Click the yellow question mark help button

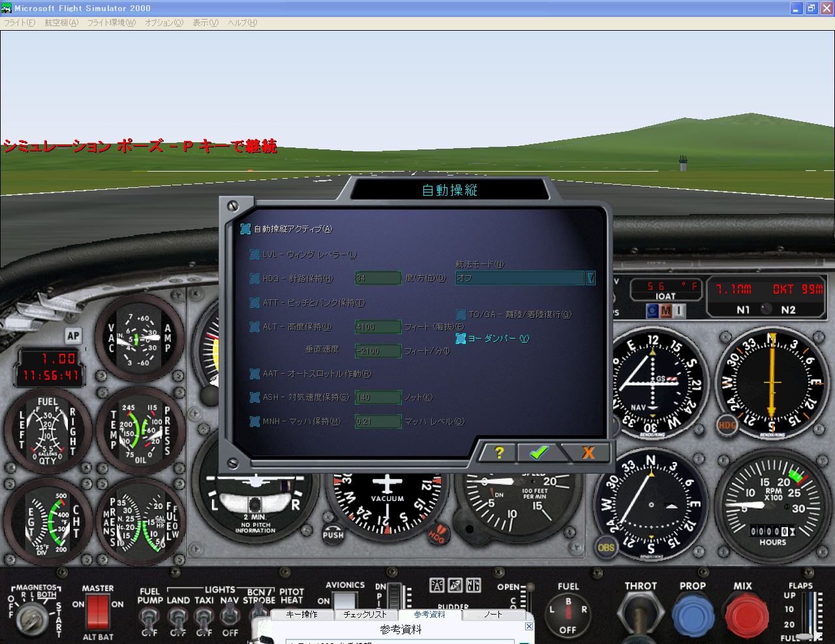click(x=499, y=453)
